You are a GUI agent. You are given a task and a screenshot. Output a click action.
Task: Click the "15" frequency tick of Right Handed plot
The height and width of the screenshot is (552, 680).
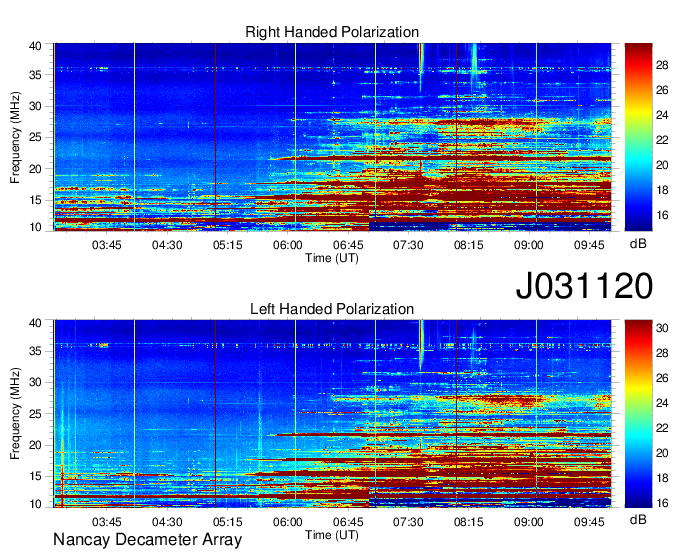click(35, 200)
